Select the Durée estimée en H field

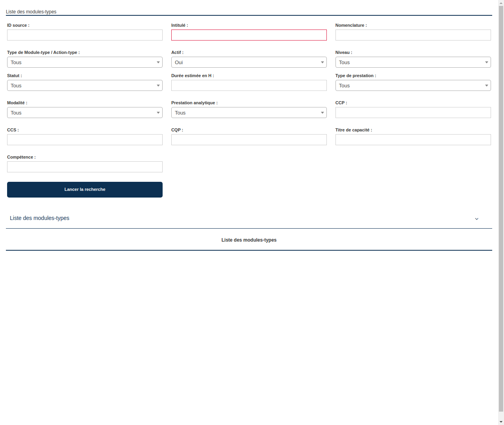(x=249, y=85)
